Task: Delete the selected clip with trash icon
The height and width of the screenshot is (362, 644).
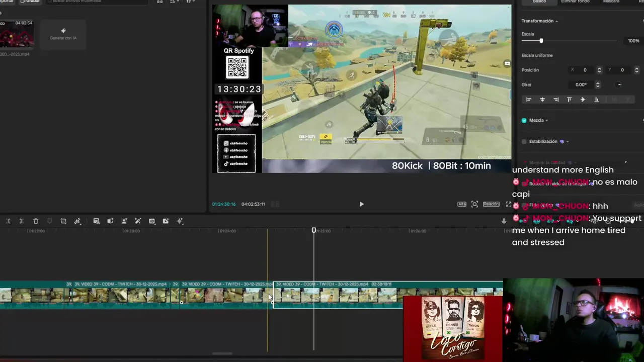Action: [x=36, y=221]
